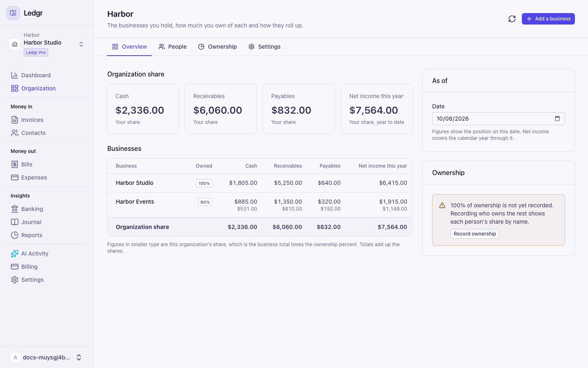Click the Cash share card showing $2,336.00
The height and width of the screenshot is (368, 588).
[143, 109]
